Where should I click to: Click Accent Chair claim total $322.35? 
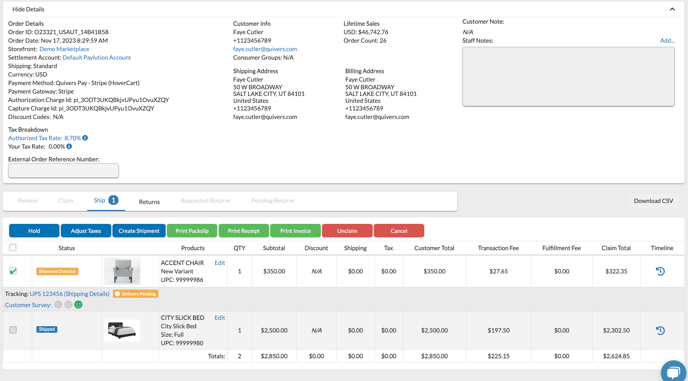coord(616,271)
